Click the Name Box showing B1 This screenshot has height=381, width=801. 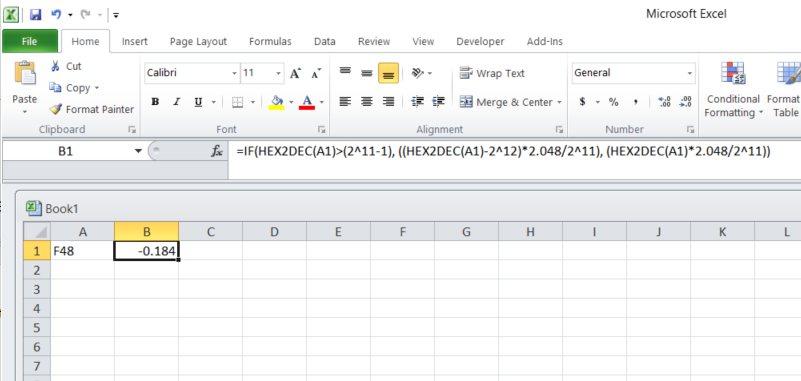click(x=66, y=151)
